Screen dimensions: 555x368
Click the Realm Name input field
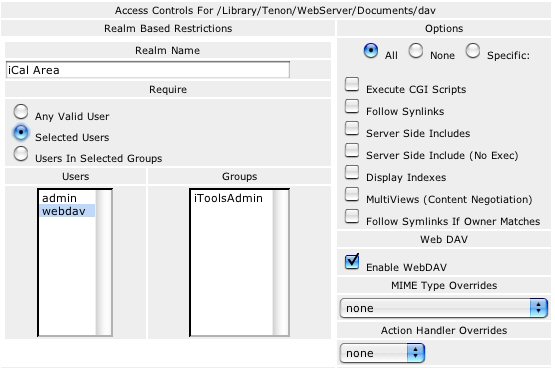[148, 70]
